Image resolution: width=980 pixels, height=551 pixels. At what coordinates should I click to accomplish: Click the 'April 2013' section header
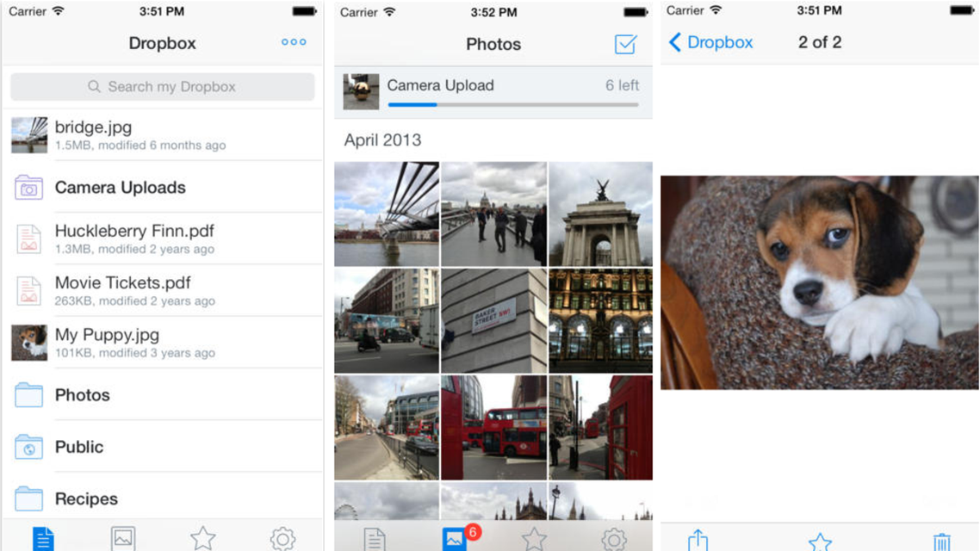[x=382, y=140]
